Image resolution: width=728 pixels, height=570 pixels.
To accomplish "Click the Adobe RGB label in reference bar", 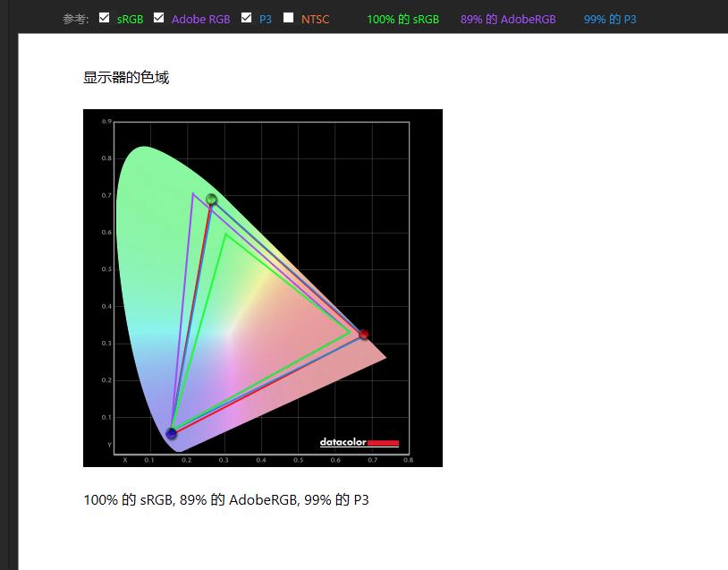I will pos(201,20).
